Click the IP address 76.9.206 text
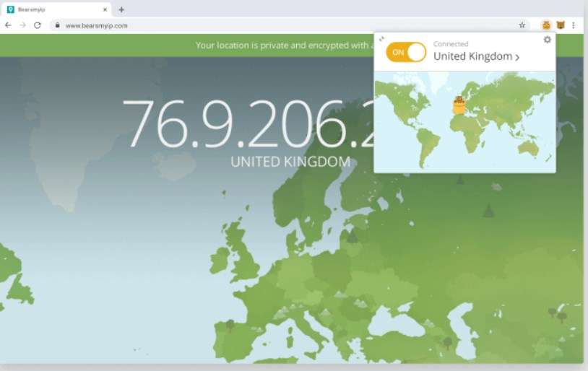The image size is (588, 371). click(248, 123)
